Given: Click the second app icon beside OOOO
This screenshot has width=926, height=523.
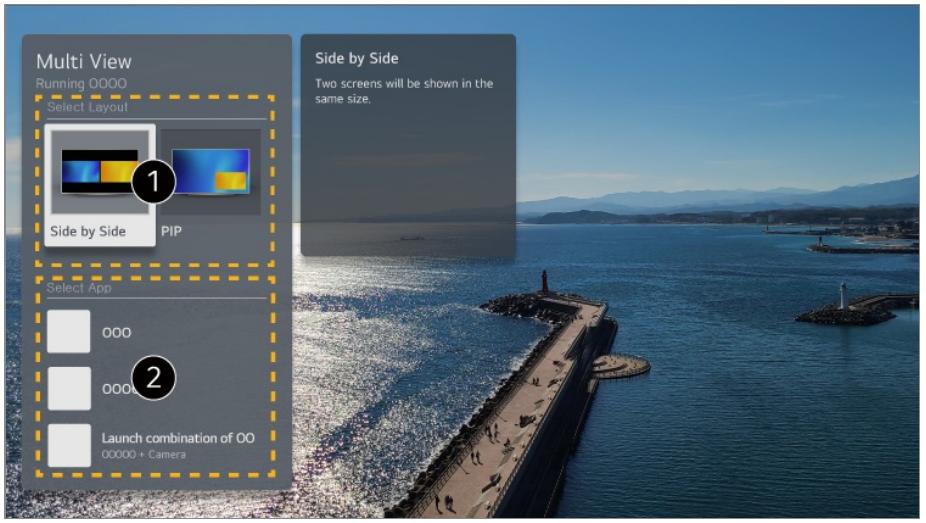Looking at the screenshot, I should [x=68, y=389].
